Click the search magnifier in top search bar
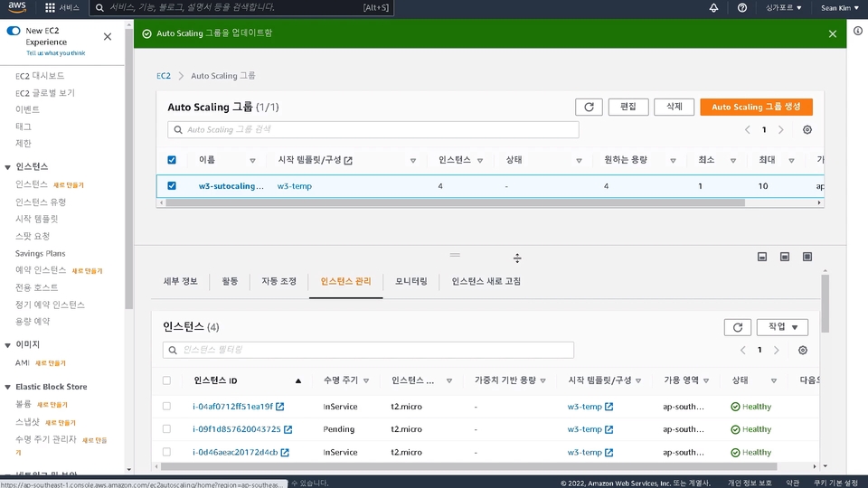This screenshot has height=488, width=868. pos(99,8)
